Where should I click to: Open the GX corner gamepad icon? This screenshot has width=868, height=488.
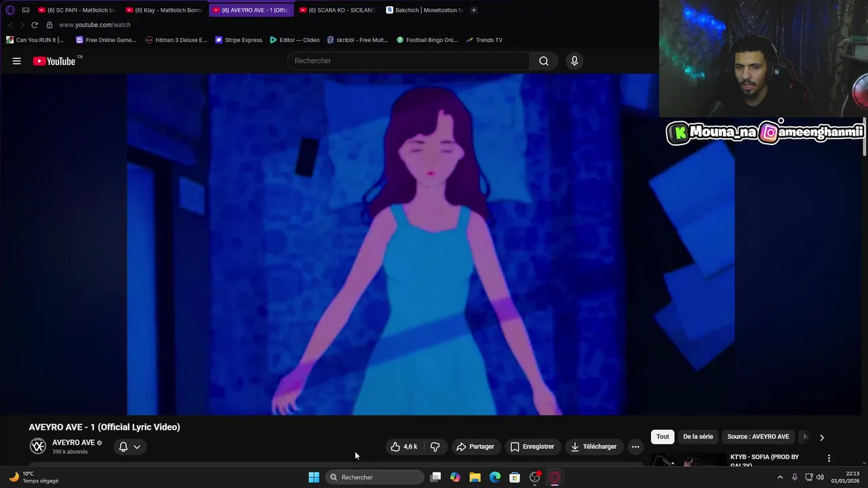click(26, 10)
